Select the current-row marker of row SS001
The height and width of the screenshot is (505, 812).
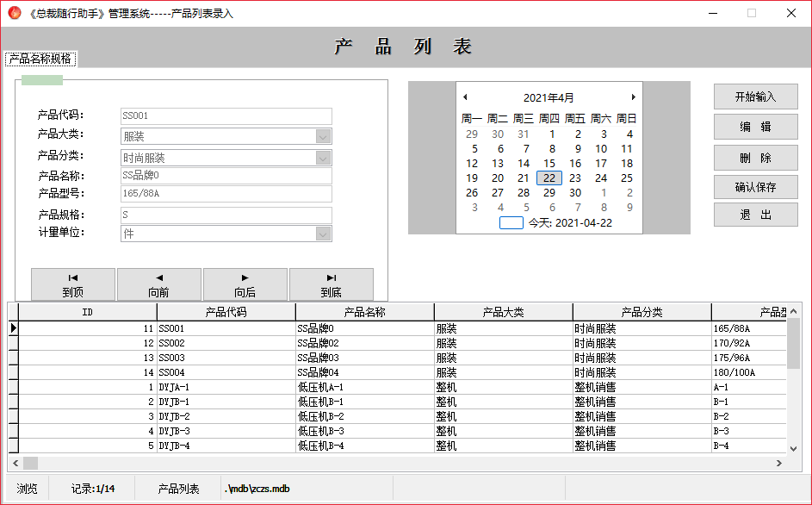(14, 328)
